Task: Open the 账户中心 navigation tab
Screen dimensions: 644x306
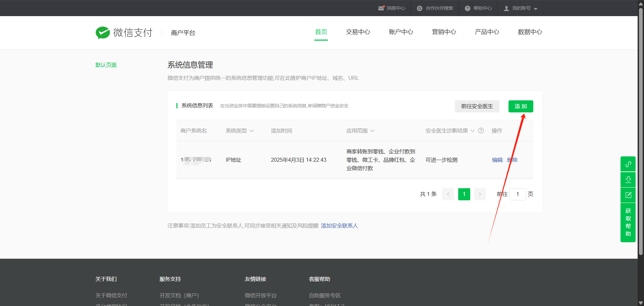Action: 401,32
